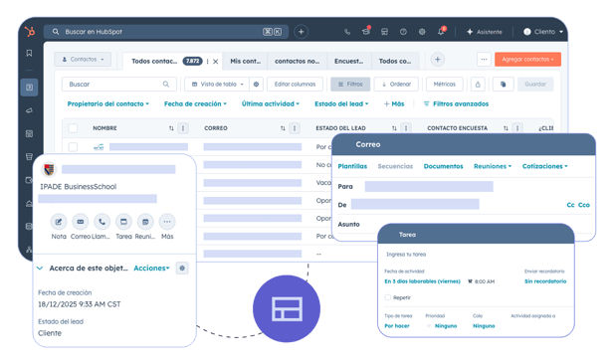Image resolution: width=613 pixels, height=364 pixels.
Task: Check the first contact row checkbox
Action: pos(73,147)
